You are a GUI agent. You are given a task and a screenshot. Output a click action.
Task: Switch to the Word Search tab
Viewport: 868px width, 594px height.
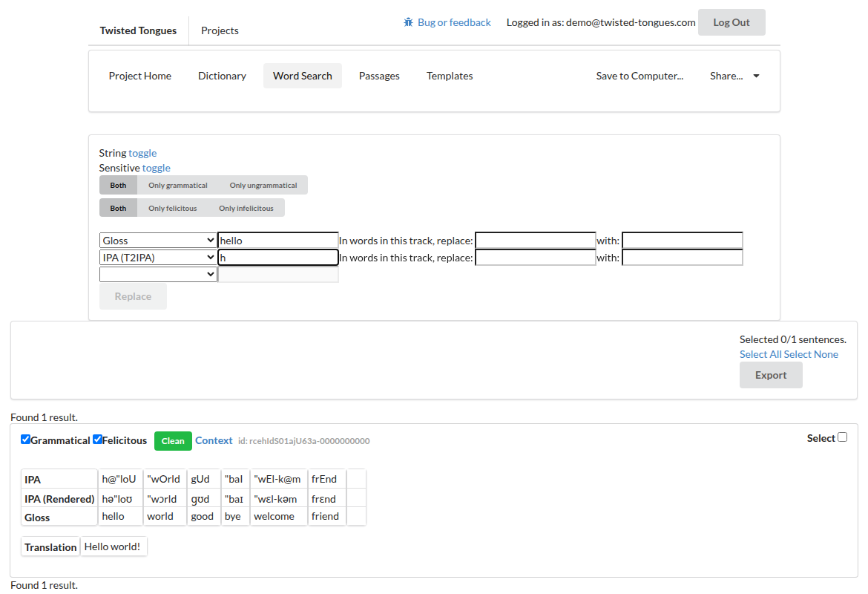point(302,76)
